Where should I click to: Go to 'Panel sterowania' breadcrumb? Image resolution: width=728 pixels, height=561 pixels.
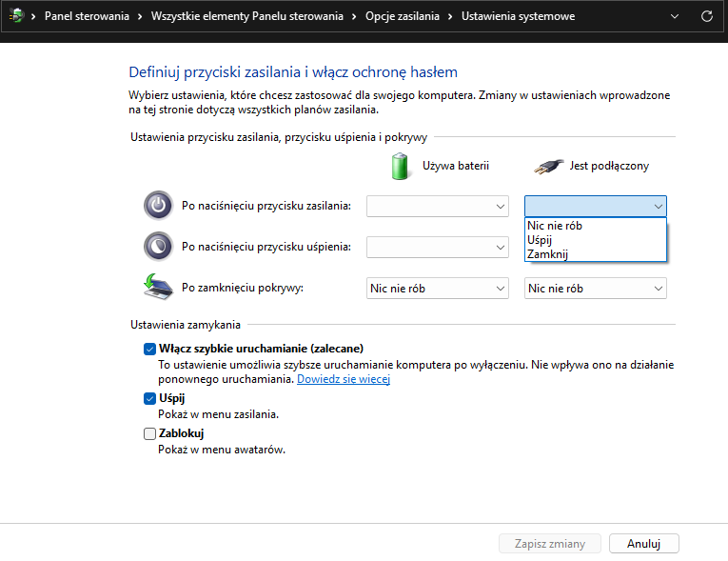tap(87, 16)
